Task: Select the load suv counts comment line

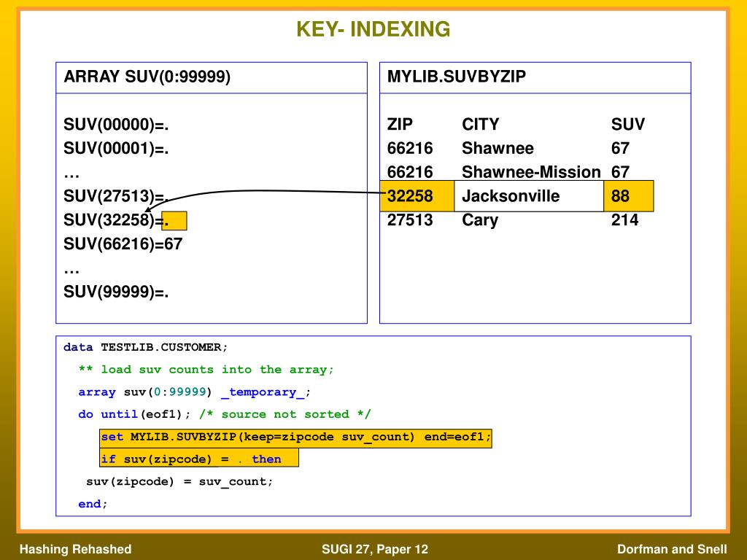Action: (206, 370)
